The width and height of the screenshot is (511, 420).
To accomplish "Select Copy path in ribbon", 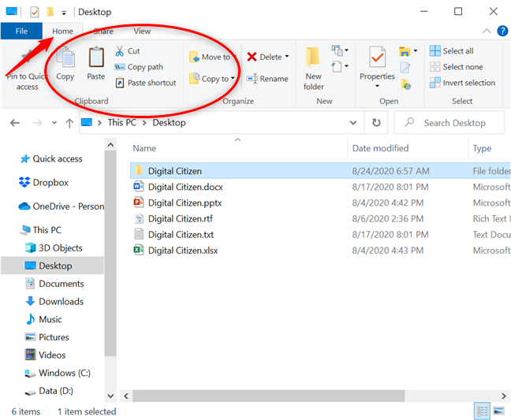I will click(x=139, y=67).
